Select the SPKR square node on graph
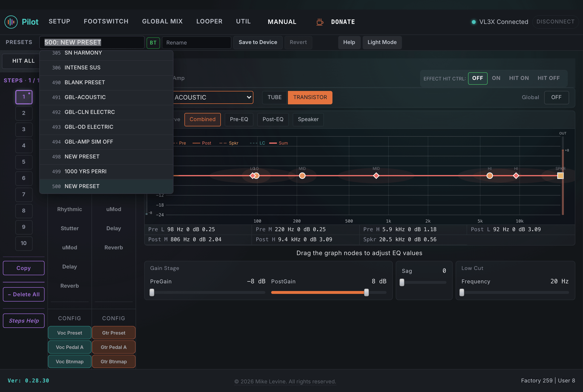This screenshot has width=583, height=392. [560, 176]
